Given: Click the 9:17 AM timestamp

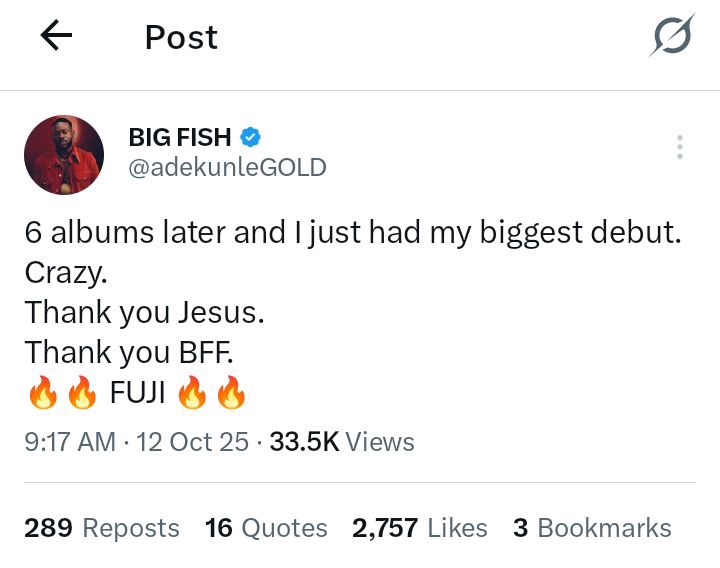Looking at the screenshot, I should tap(70, 441).
